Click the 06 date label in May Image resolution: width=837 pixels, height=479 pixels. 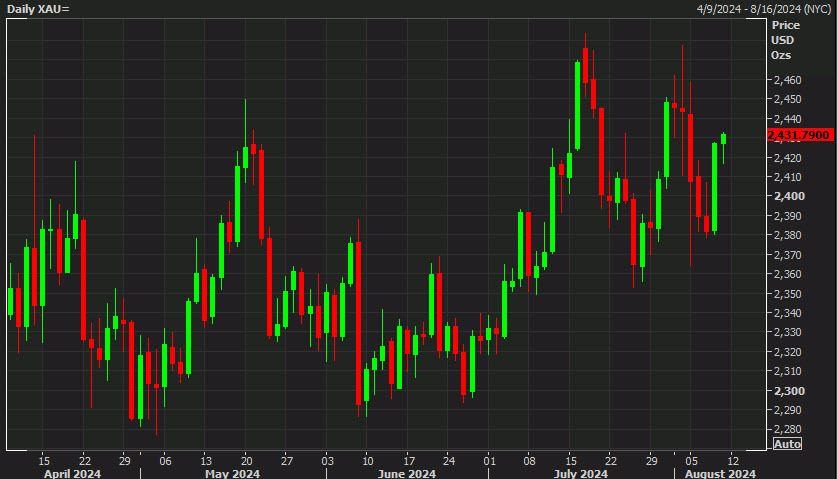tap(165, 461)
